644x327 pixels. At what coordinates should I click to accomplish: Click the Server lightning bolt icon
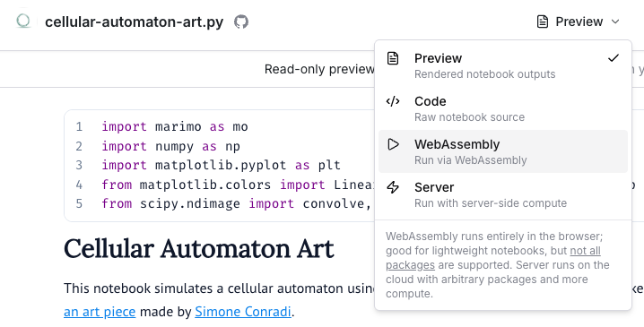click(x=393, y=187)
